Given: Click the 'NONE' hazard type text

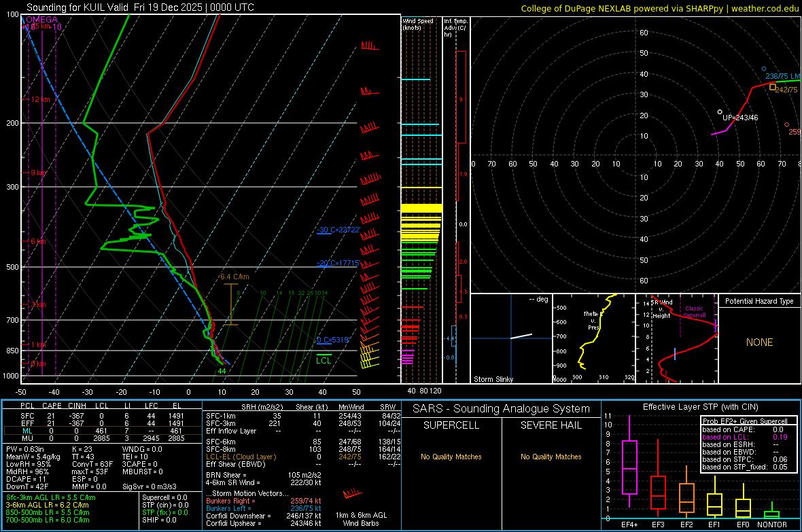Looking at the screenshot, I should (759, 342).
